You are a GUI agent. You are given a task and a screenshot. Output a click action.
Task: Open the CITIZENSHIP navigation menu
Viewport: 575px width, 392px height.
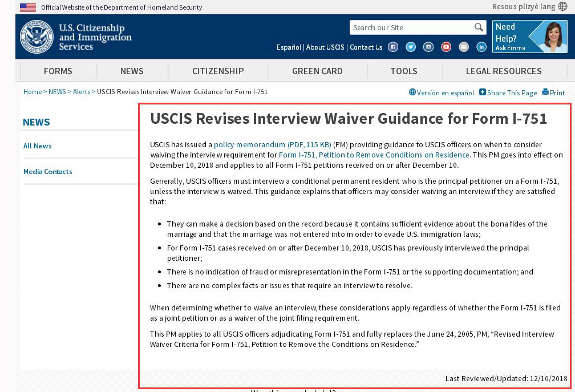point(218,71)
